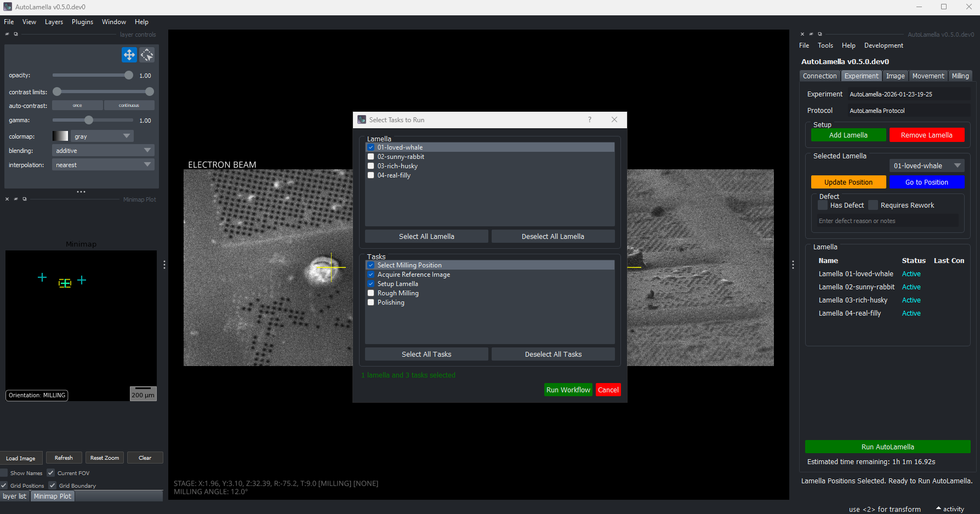Viewport: 980px width, 514px height.
Task: Close the Minimap Plot dock panel
Action: (x=7, y=199)
